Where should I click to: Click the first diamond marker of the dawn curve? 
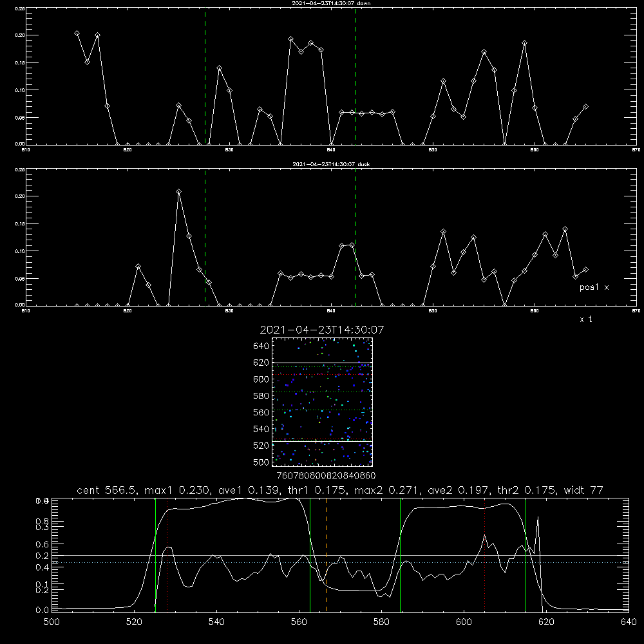coord(77,33)
